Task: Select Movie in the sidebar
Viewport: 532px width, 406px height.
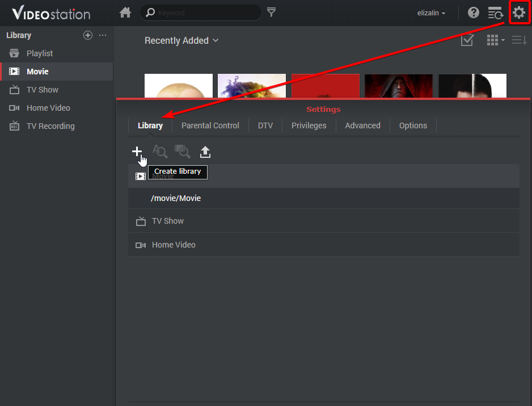Action: (x=56, y=72)
